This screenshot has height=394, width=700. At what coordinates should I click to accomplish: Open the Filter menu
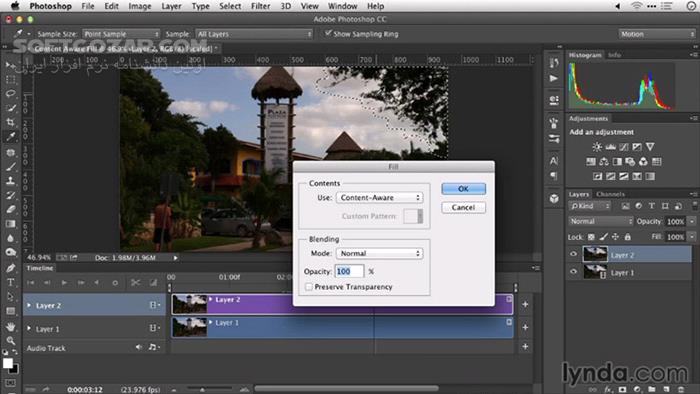tap(260, 6)
